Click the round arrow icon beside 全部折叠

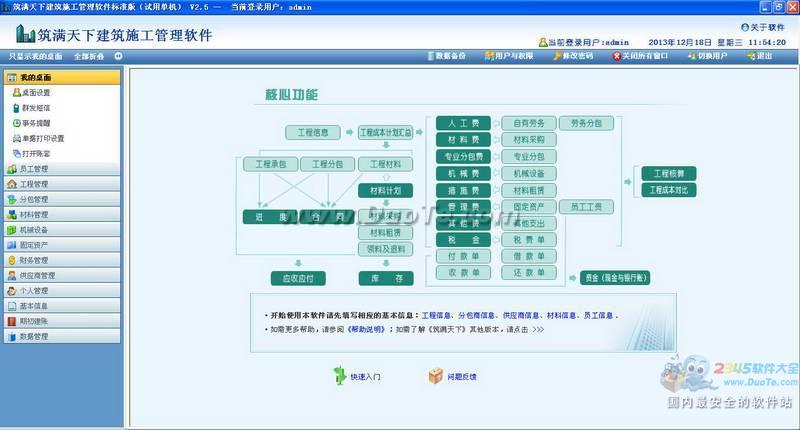pos(118,56)
